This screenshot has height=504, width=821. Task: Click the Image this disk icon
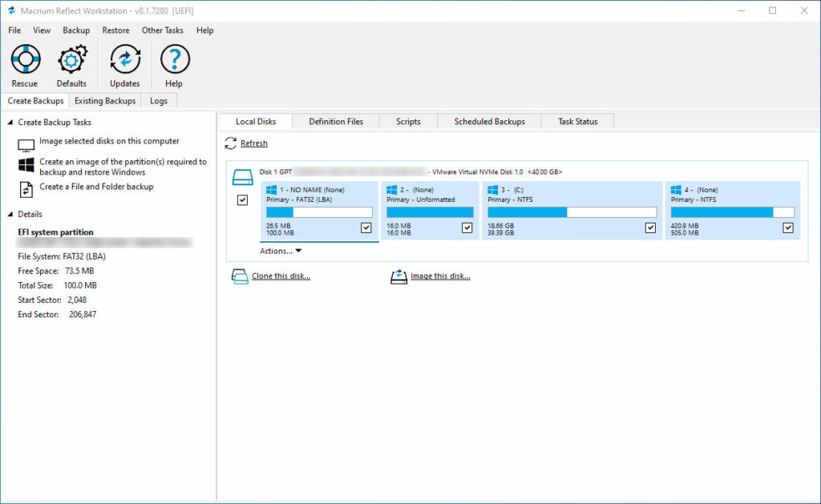398,276
